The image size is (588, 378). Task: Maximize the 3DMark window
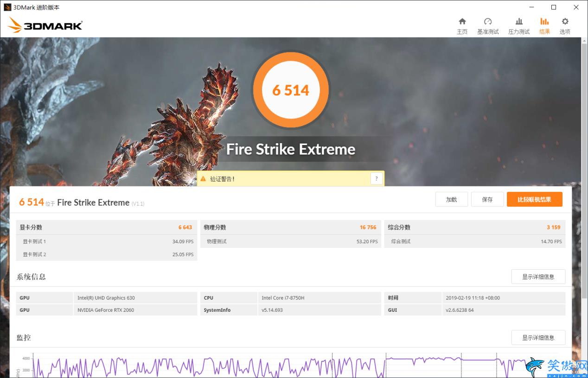pos(554,7)
